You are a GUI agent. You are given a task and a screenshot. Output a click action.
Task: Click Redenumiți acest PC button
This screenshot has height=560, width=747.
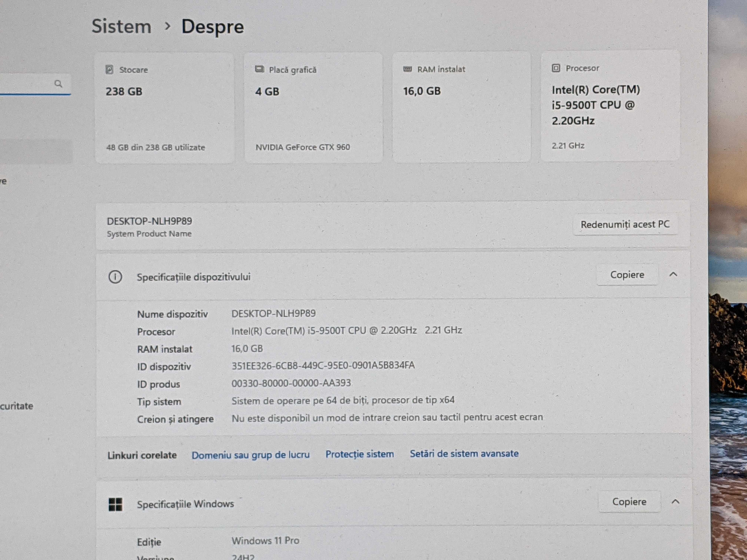click(625, 224)
